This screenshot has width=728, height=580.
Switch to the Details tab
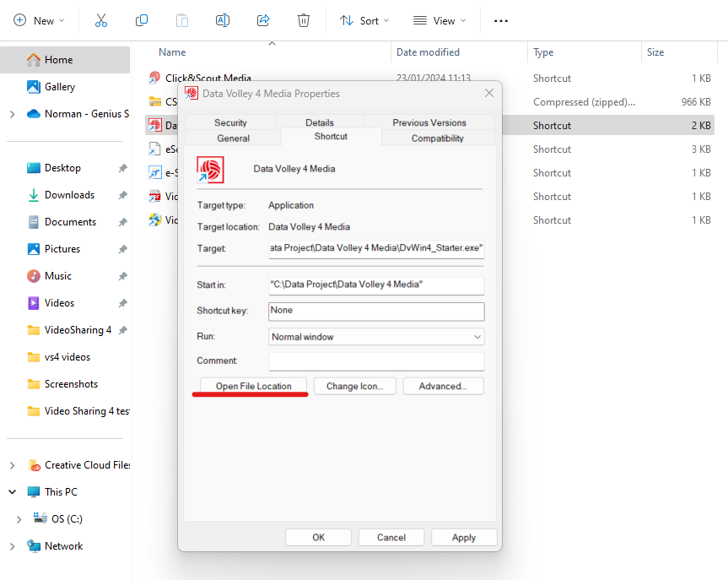coord(320,122)
